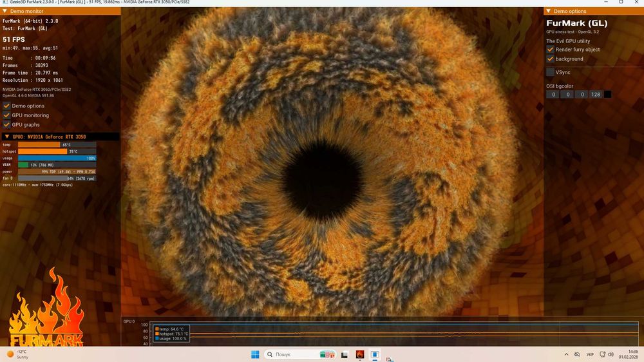644x362 pixels.
Task: Click the cloud sync tray icon
Action: coord(577,354)
